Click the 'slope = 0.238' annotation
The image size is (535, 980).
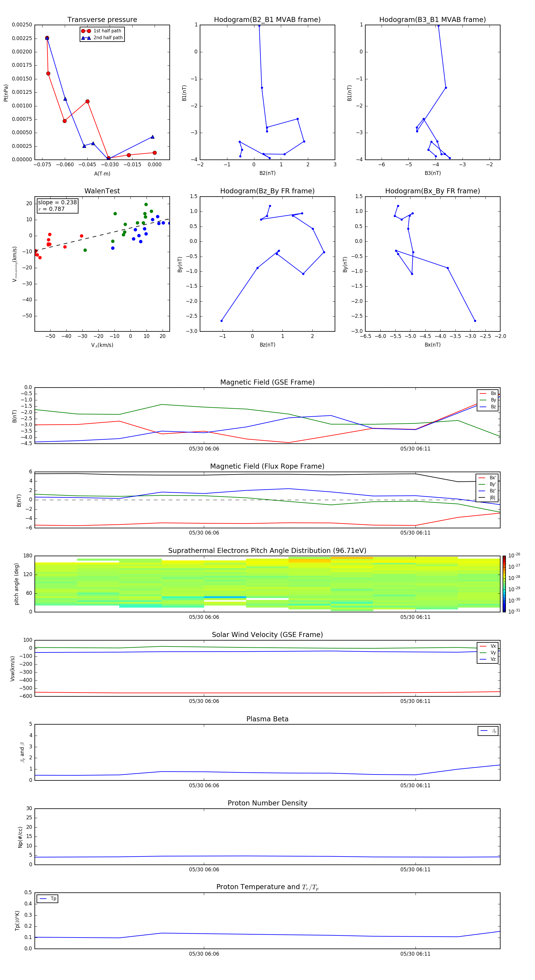[57, 203]
